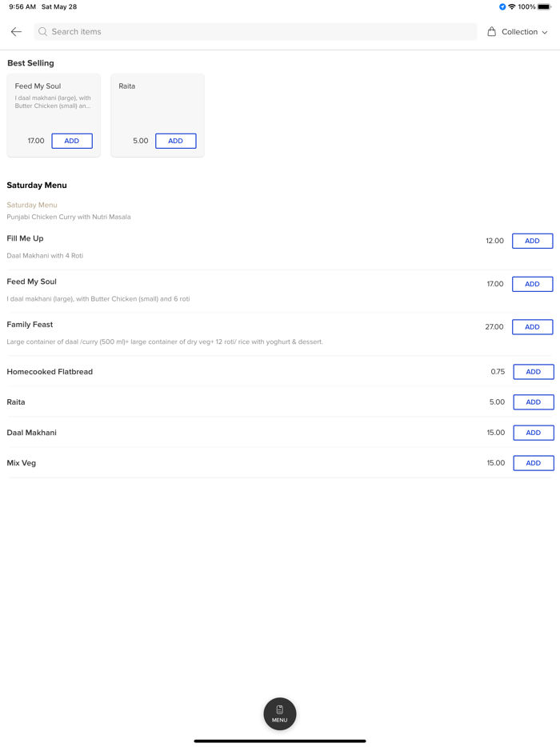Add Family Feast to order
The image size is (560, 747).
tap(532, 327)
